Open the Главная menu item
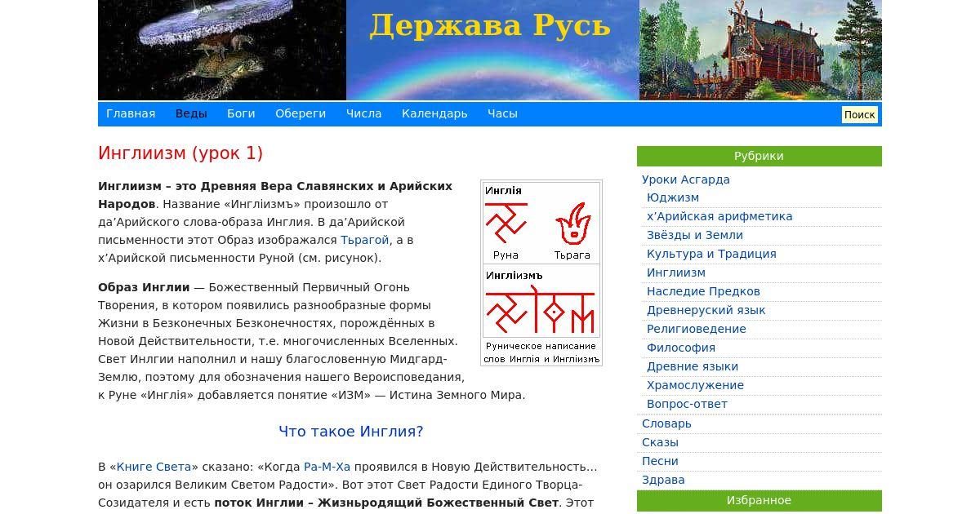This screenshot has width=980, height=514. 131,114
